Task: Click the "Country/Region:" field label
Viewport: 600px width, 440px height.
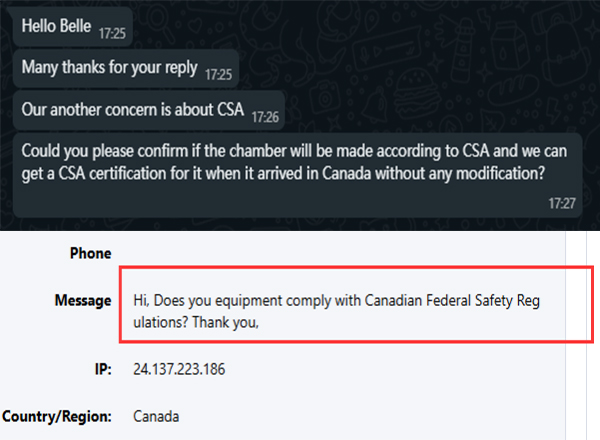Action: pos(56,415)
